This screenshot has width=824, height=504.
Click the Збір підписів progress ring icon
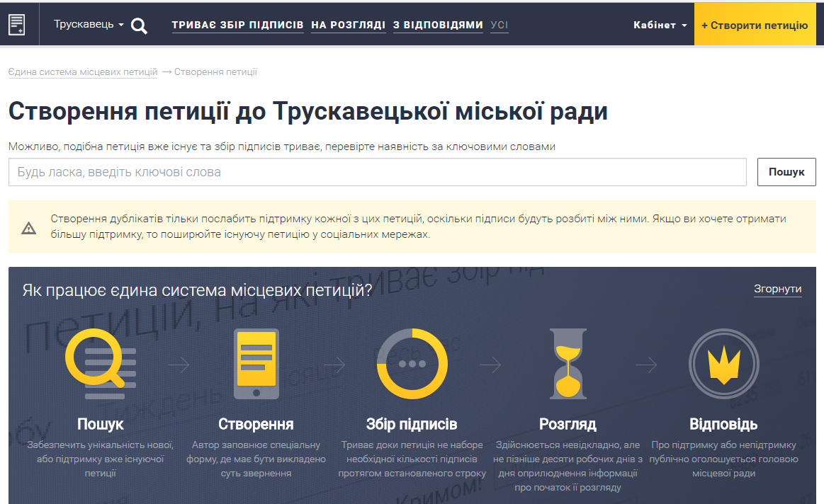click(x=412, y=364)
